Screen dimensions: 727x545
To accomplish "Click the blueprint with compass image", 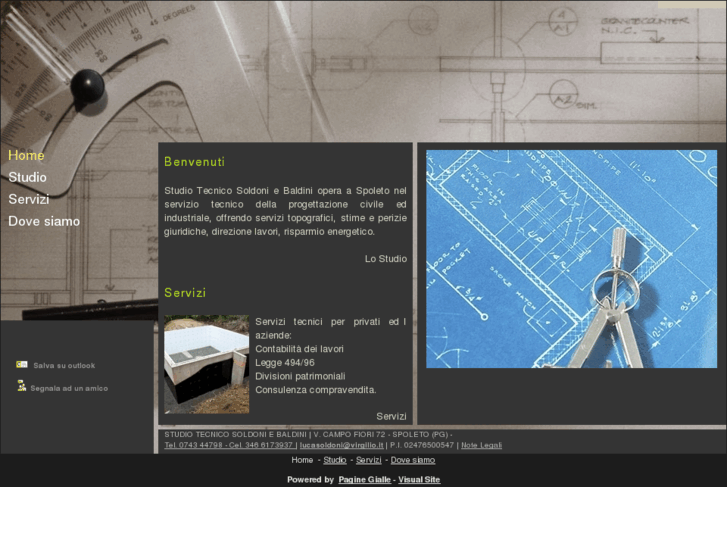I will coord(571,259).
